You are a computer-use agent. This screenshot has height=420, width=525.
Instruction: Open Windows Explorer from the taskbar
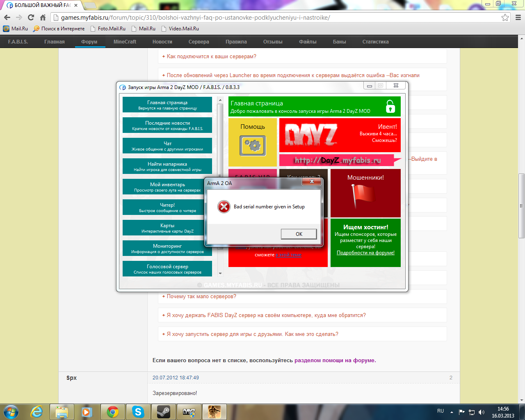point(62,412)
